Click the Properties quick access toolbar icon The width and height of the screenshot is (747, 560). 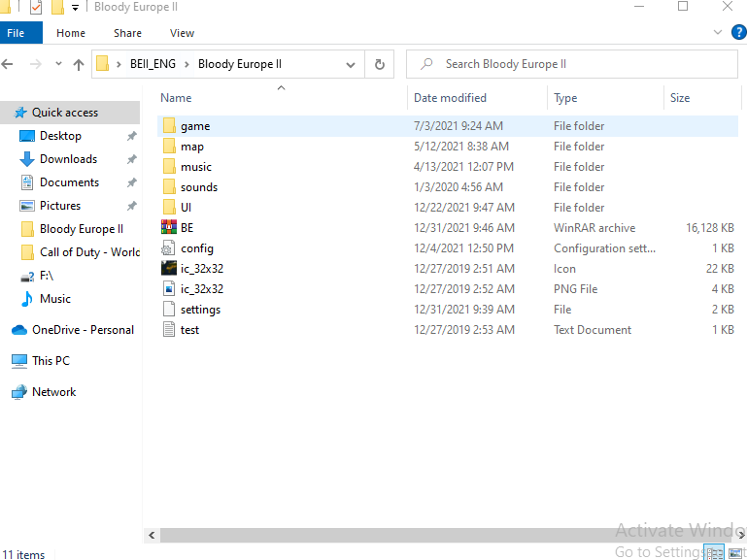click(36, 8)
